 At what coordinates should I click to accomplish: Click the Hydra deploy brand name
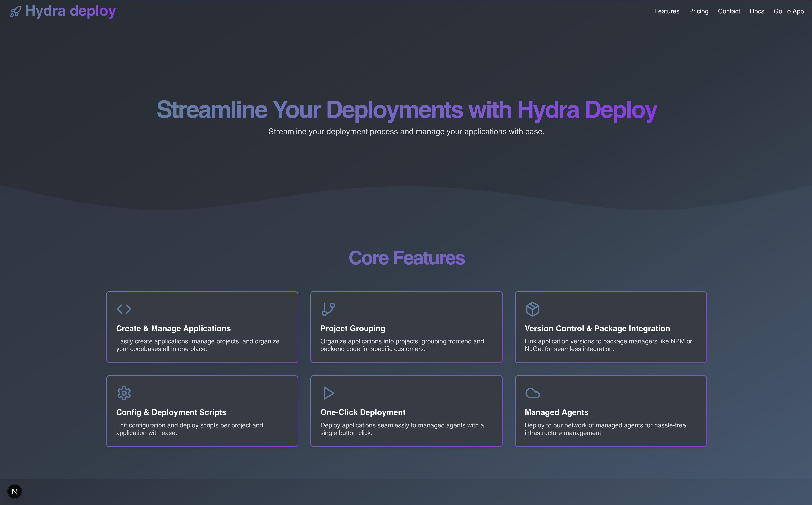(x=70, y=11)
